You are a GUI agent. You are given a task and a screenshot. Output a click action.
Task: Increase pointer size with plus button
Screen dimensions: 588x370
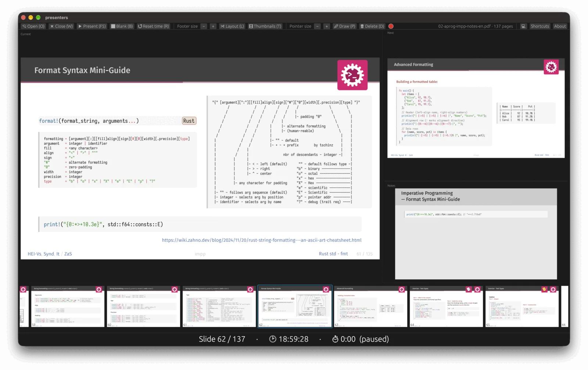[x=326, y=26]
